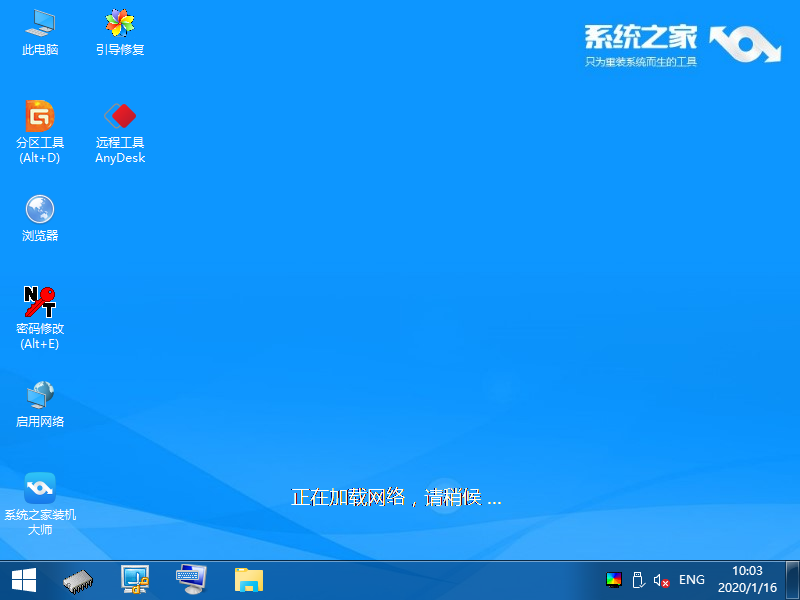Viewport: 800px width, 600px height.
Task: Toggle the muted volume speaker icon
Action: point(661,580)
